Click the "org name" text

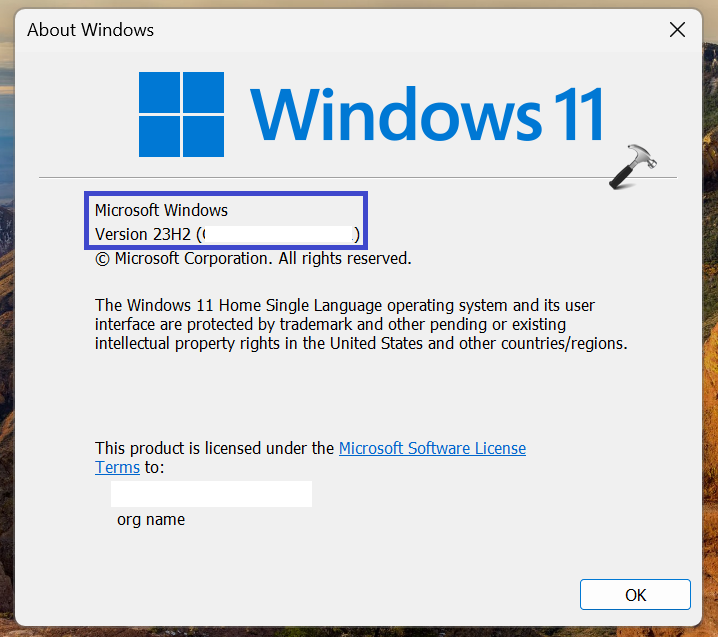[151, 519]
